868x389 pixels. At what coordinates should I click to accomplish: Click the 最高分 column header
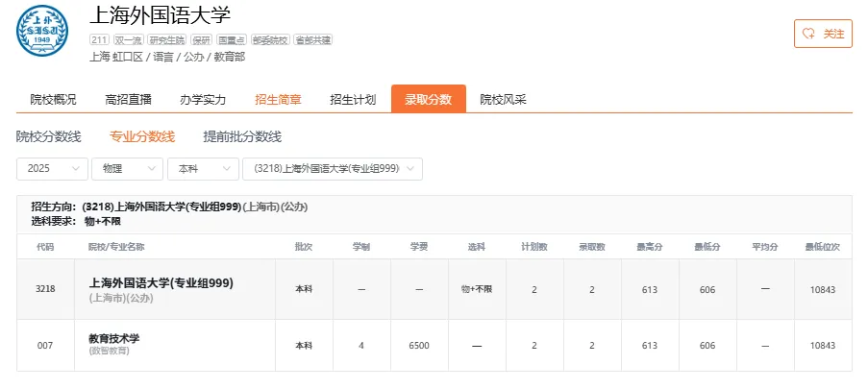pos(650,247)
